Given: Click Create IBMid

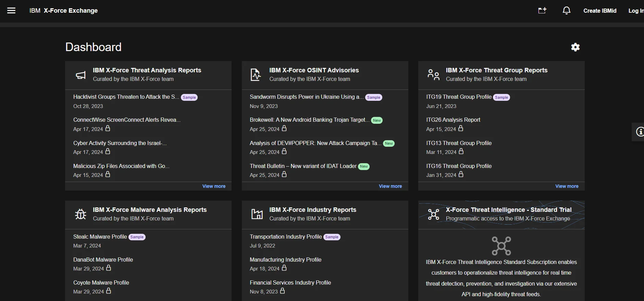Looking at the screenshot, I should (x=600, y=11).
